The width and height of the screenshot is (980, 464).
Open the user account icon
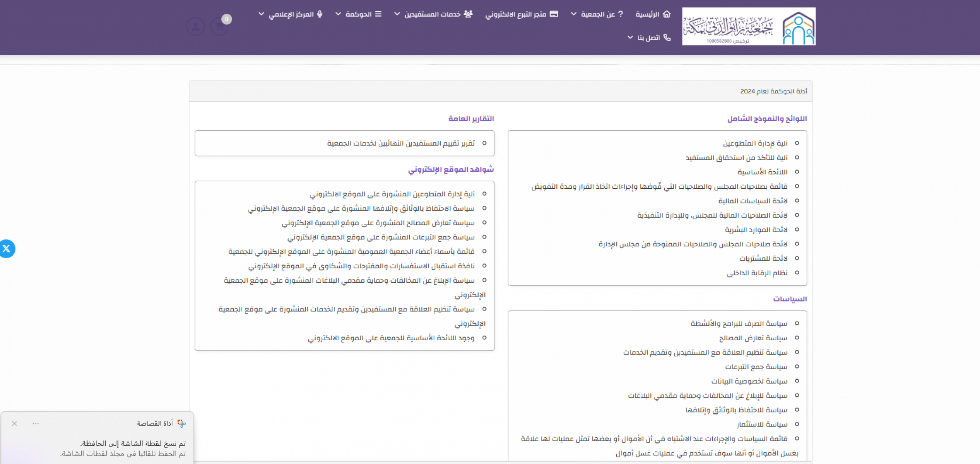195,27
